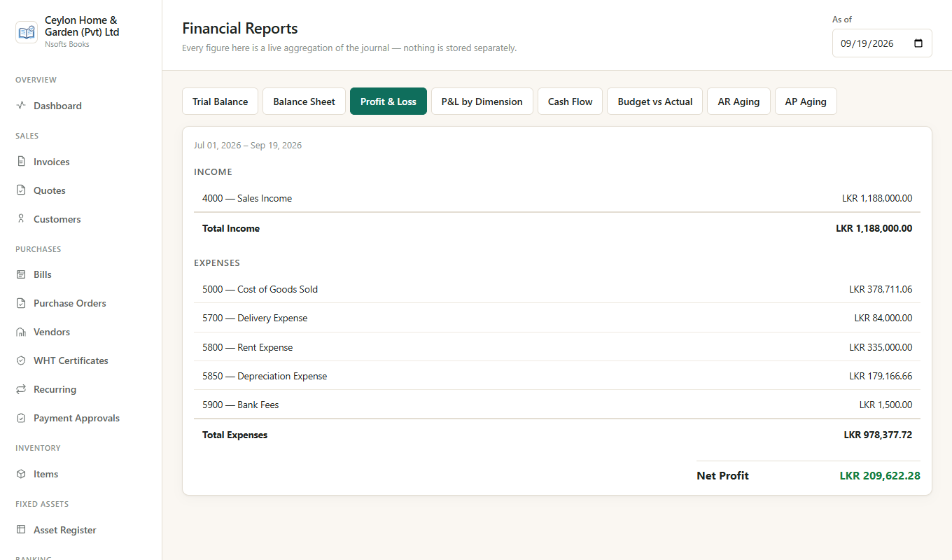Click the Net Profit label
The image size is (952, 560).
(x=722, y=476)
